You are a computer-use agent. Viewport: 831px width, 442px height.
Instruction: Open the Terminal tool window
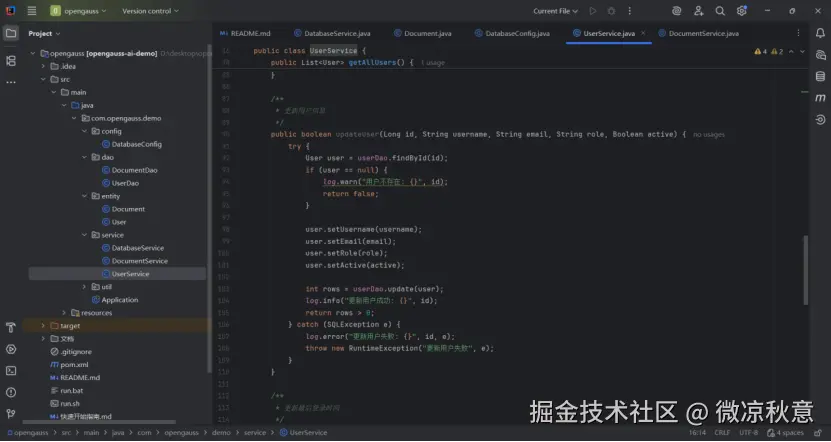[x=11, y=371]
